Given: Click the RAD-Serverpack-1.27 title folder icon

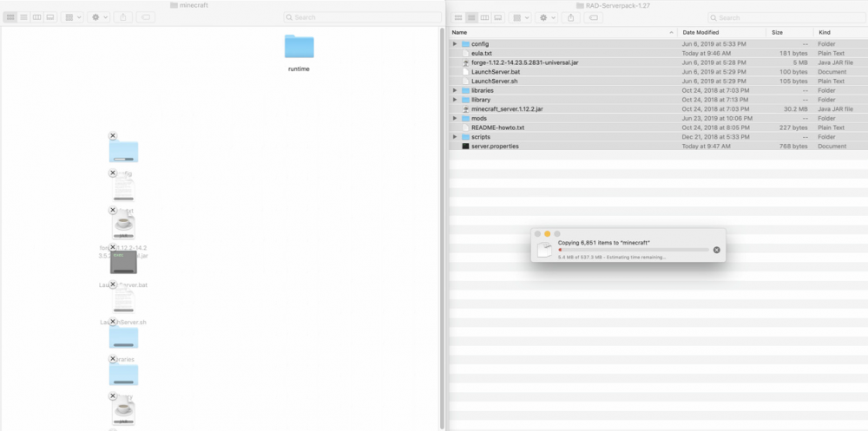Looking at the screenshot, I should coord(580,5).
